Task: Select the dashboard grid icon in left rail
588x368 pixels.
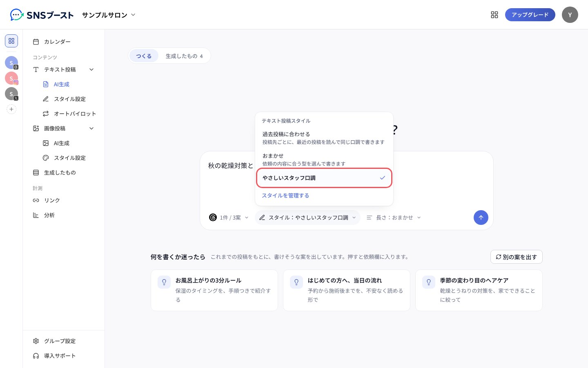Action: (11, 41)
